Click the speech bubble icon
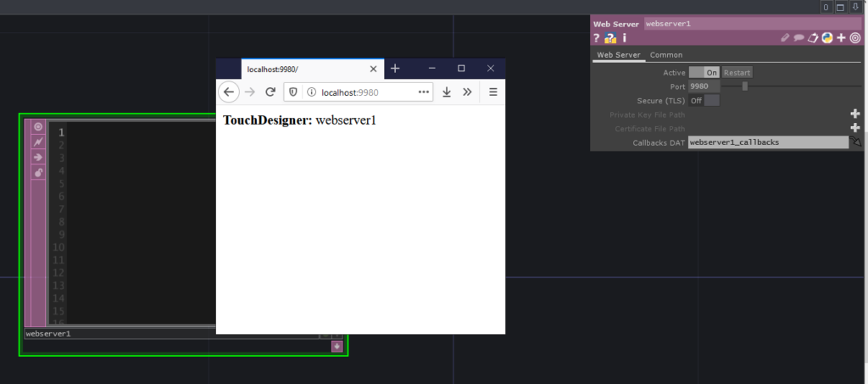868x384 pixels. (798, 38)
